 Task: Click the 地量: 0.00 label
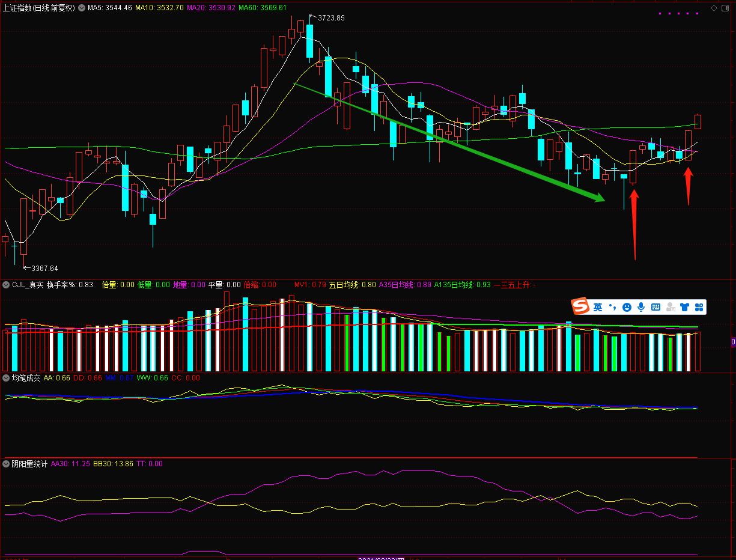click(x=189, y=284)
